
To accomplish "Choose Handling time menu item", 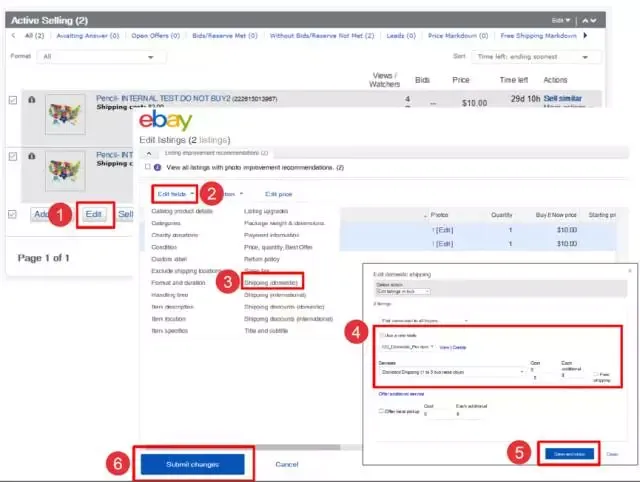I will [170, 295].
